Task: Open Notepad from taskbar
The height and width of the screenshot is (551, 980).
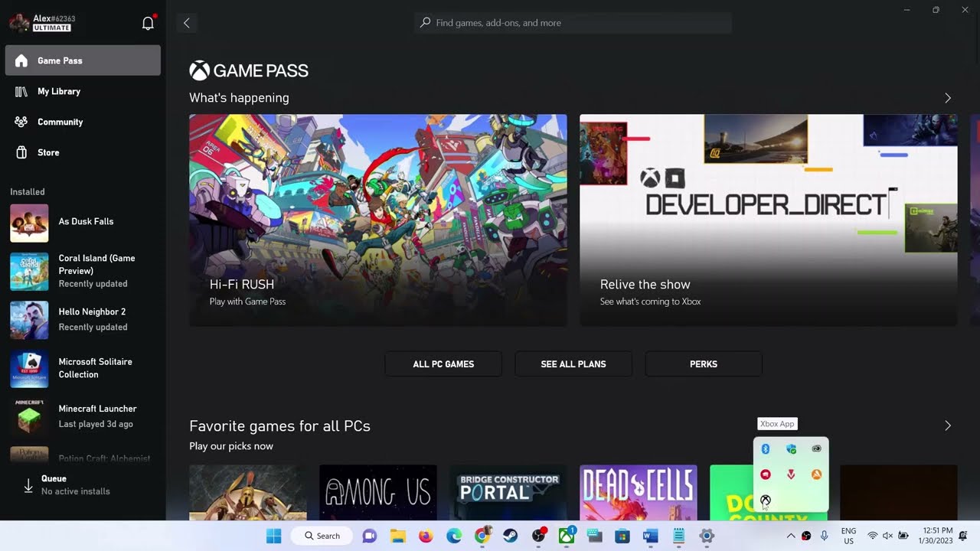Action: pyautogui.click(x=678, y=536)
